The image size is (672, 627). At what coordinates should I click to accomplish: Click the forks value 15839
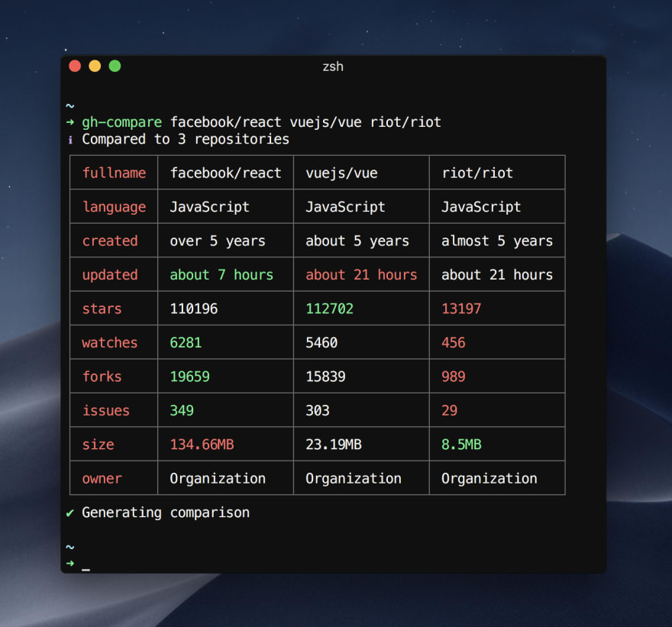[326, 377]
